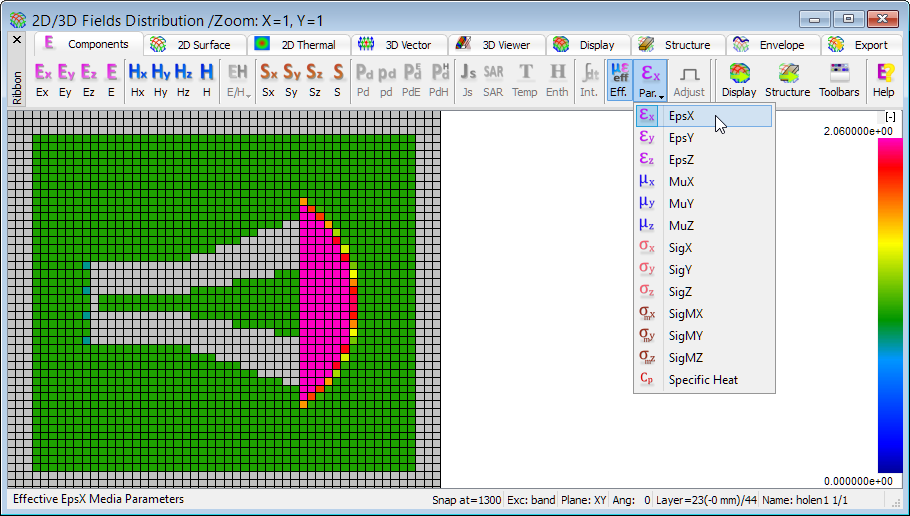Expand the Par. parameters dropdown
This screenshot has height=516, width=910.
[650, 79]
